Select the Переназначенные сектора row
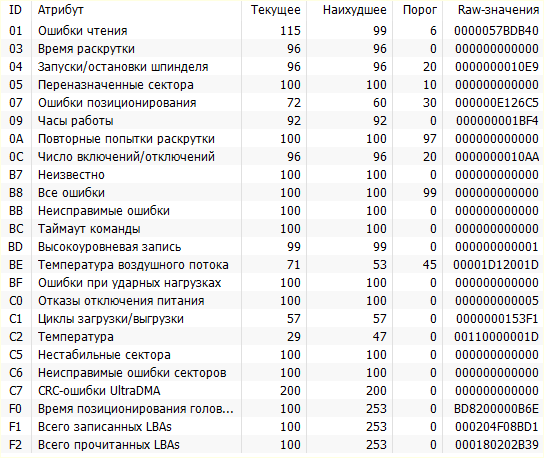Viewport: 544px width, 458px height. pos(272,85)
